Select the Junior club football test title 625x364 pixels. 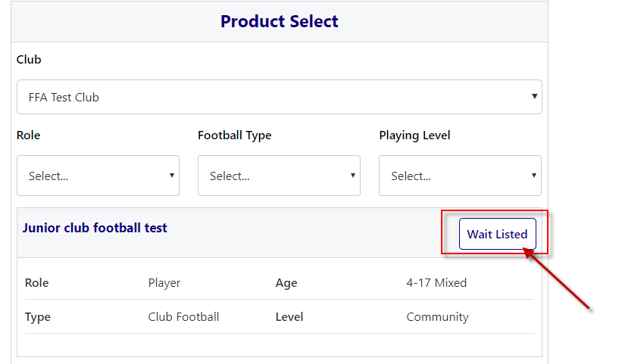coord(95,228)
